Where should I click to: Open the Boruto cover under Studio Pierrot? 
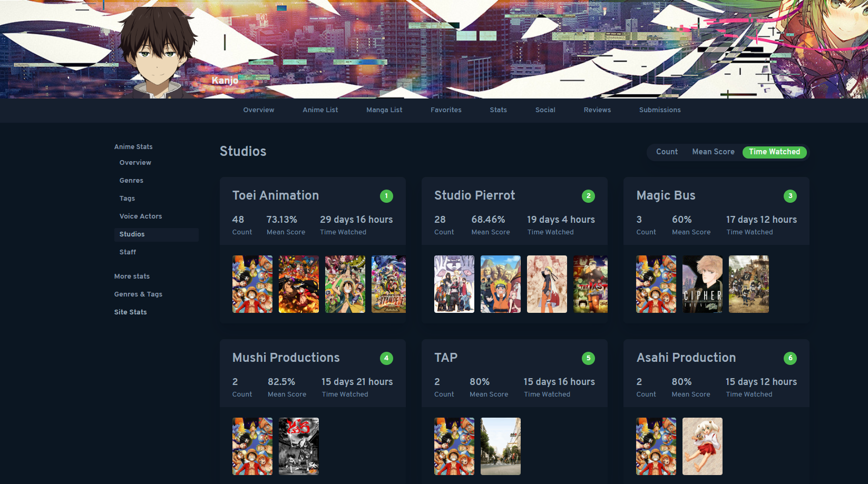point(454,284)
